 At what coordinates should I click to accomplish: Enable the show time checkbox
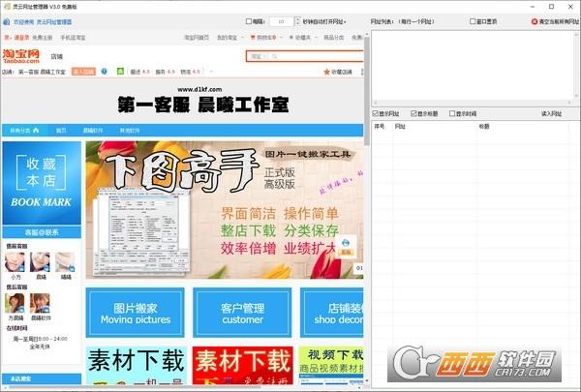coord(452,113)
